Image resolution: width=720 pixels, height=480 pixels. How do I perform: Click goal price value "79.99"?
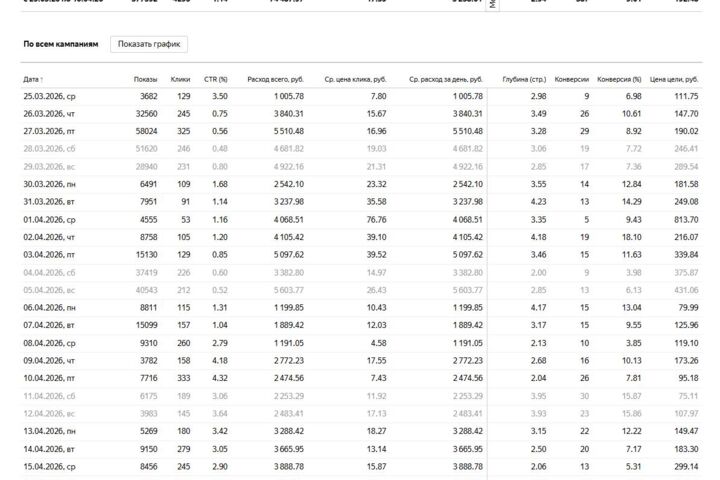[x=688, y=308]
